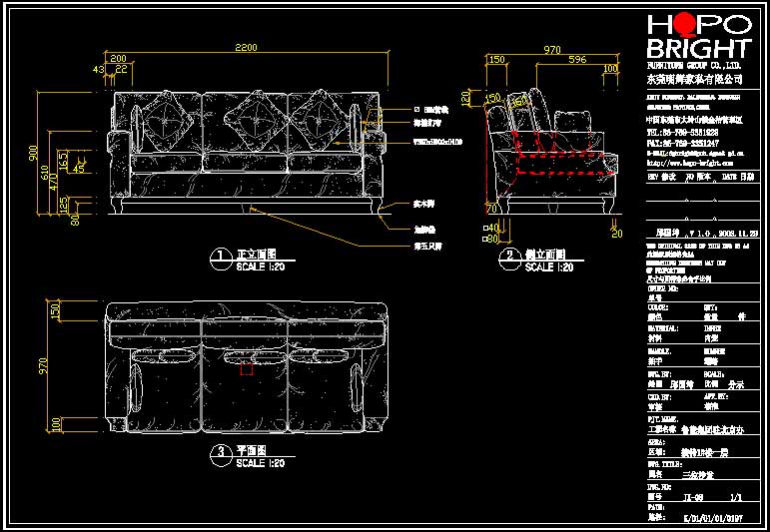Select the MATERIAL: field label
Image resolution: width=770 pixels, height=532 pixels.
(x=663, y=327)
